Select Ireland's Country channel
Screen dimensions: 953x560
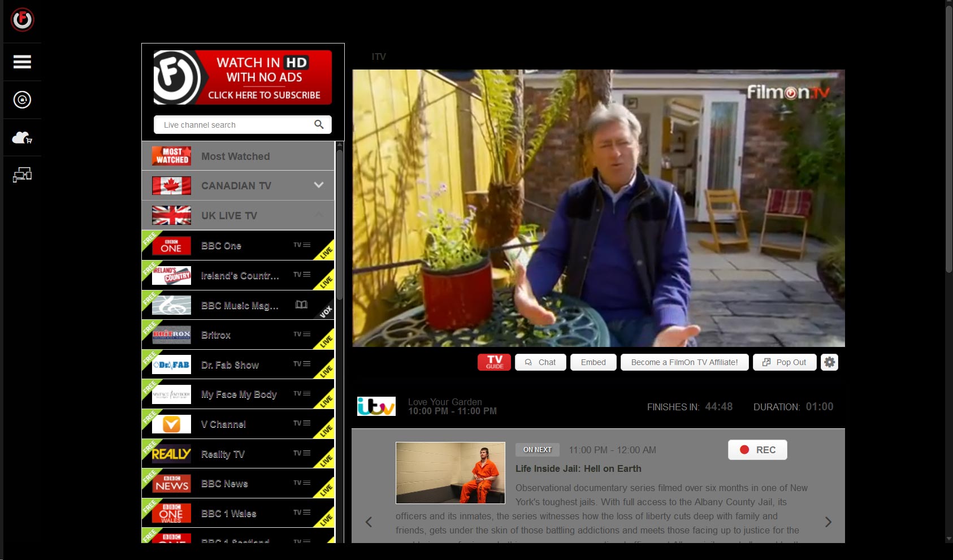(238, 275)
